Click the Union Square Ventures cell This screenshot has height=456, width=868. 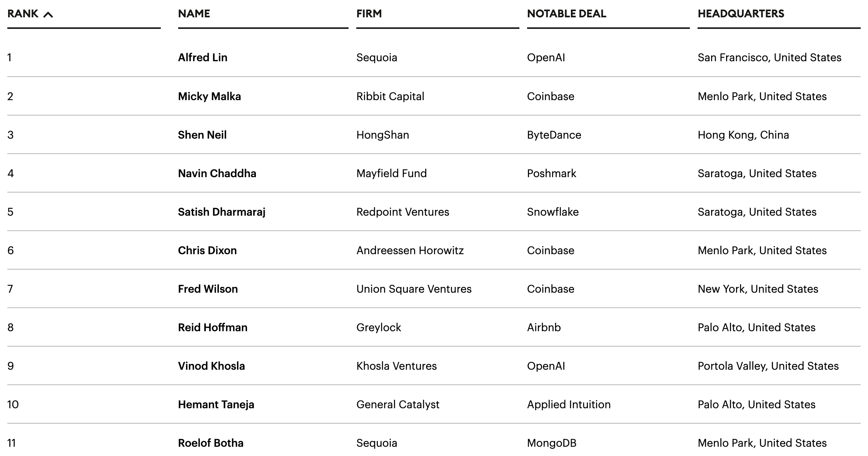[414, 289]
